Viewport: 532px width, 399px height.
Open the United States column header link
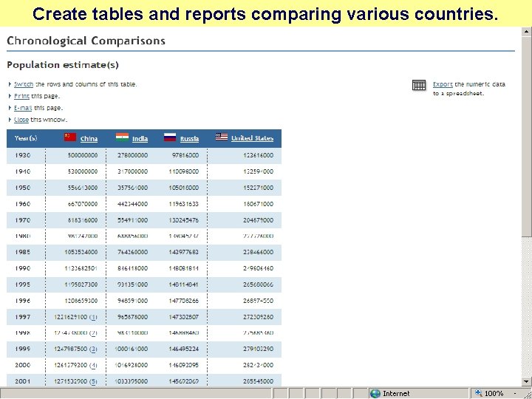coord(252,138)
